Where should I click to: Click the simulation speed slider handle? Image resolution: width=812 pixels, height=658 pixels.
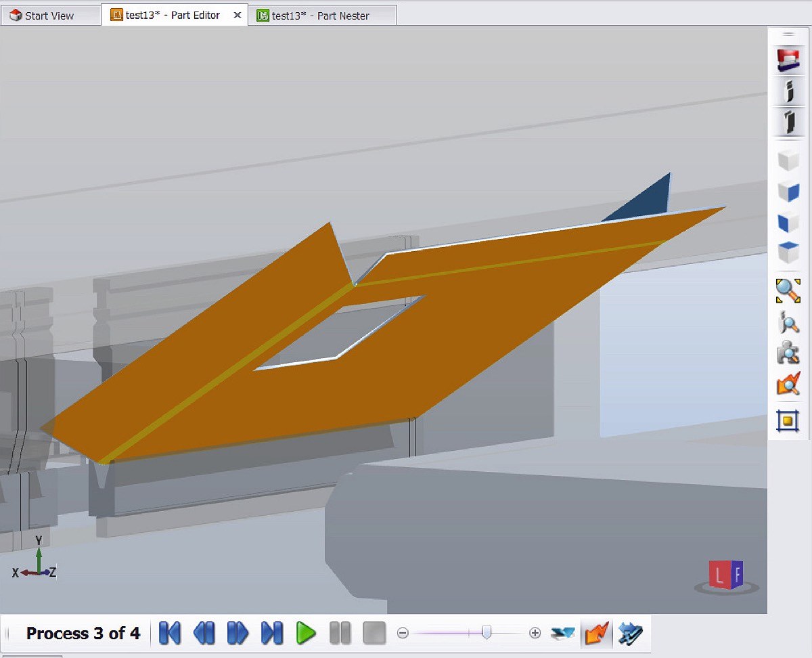487,633
